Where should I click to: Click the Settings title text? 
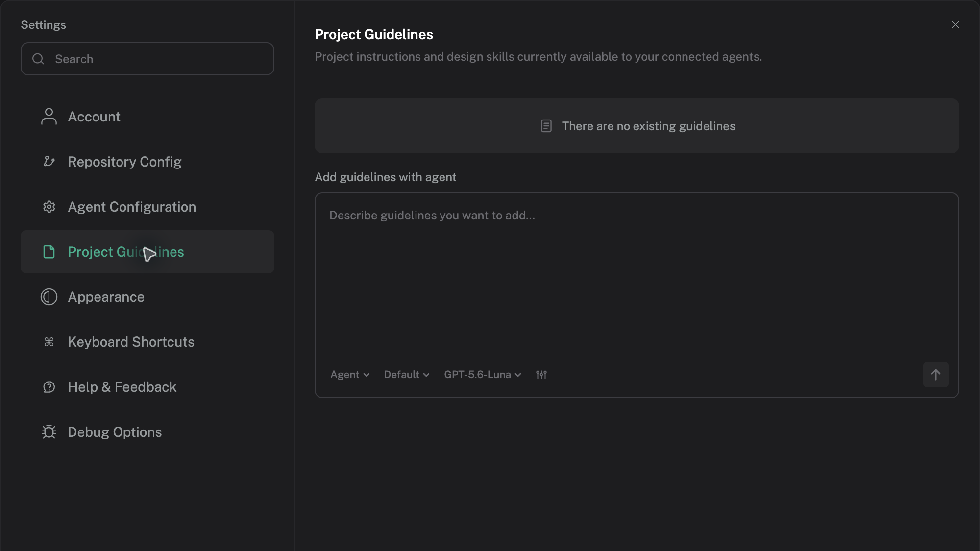click(43, 24)
